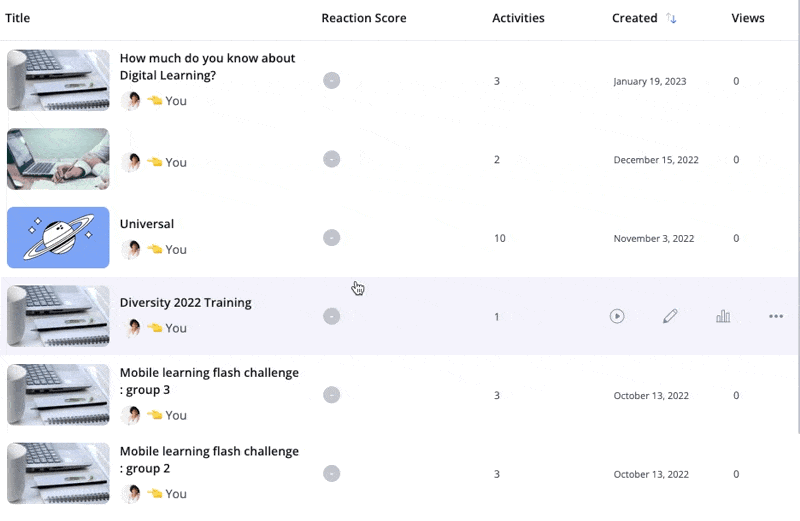800x521 pixels.
Task: Open untitled course thumbnail from December 15, 2022
Action: point(58,159)
